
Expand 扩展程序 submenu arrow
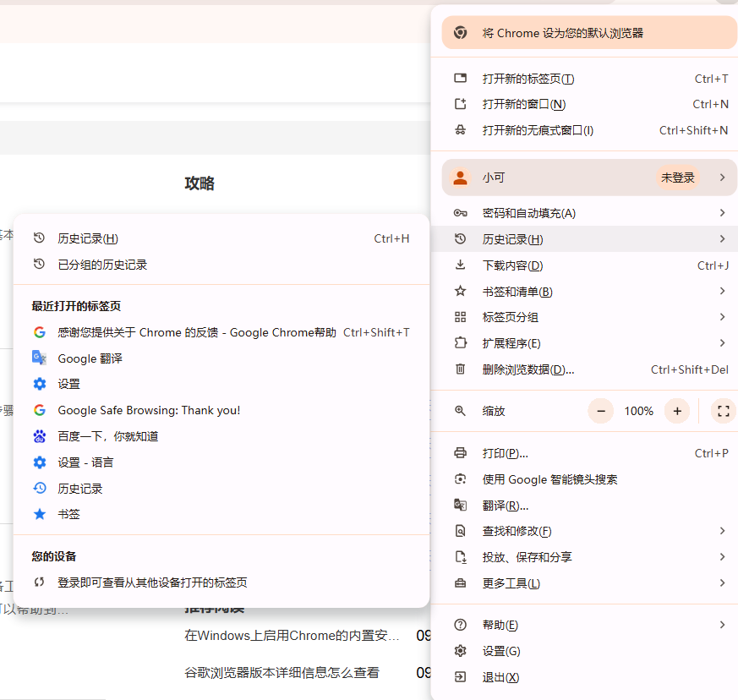coord(722,342)
